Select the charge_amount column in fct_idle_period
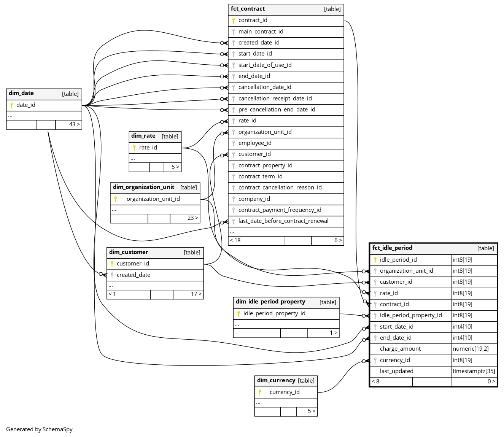This screenshot has width=504, height=437. tap(400, 349)
